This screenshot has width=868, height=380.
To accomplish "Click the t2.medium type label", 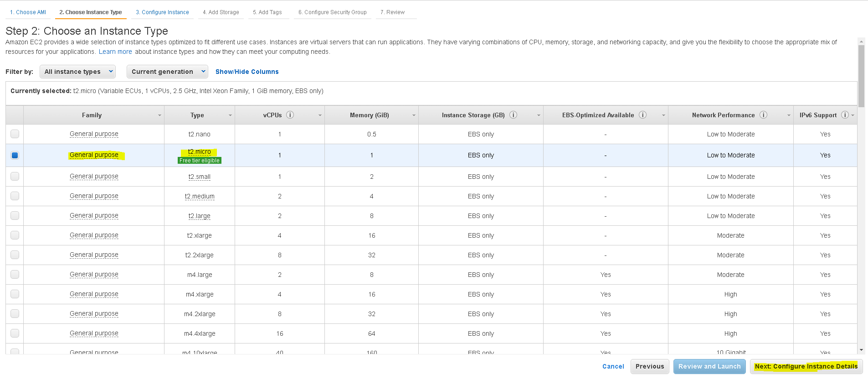I will [x=200, y=196].
